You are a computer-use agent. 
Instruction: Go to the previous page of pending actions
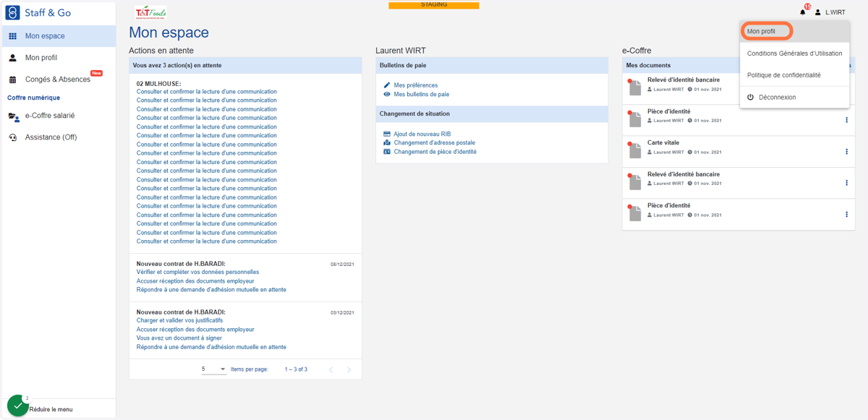point(331,369)
